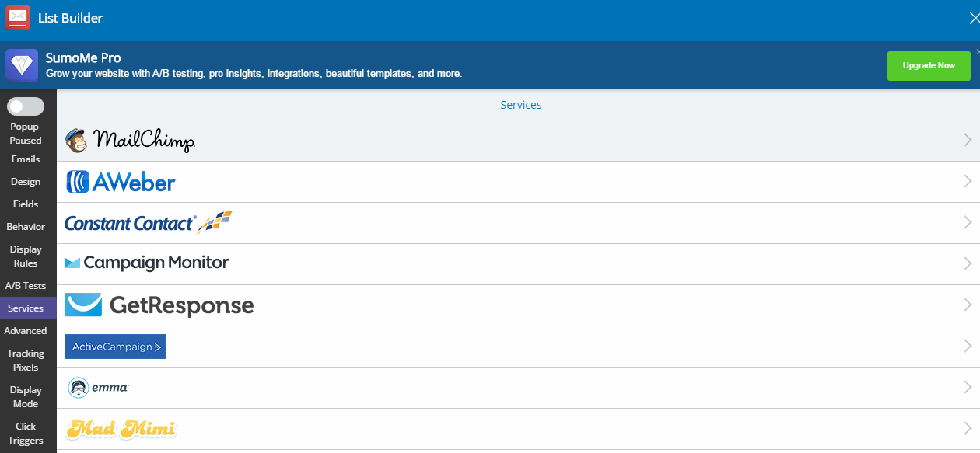Toggle the Popup Paused switch
The image size is (980, 453).
tap(26, 106)
